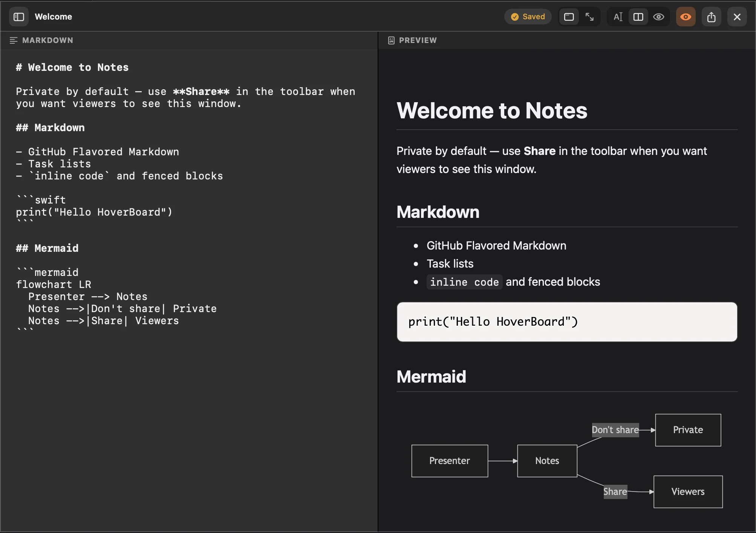This screenshot has height=533, width=756.
Task: Switch to fullscreen expand mode
Action: point(589,17)
